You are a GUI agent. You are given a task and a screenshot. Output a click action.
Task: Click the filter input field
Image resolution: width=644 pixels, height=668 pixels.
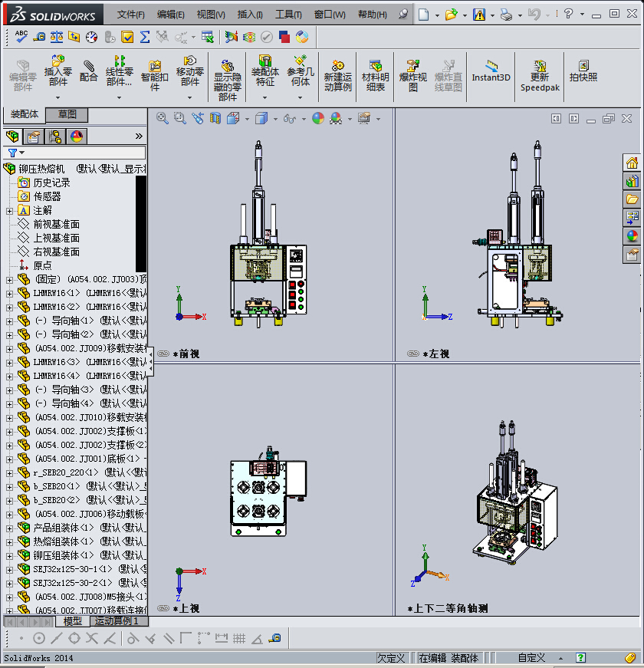point(85,153)
